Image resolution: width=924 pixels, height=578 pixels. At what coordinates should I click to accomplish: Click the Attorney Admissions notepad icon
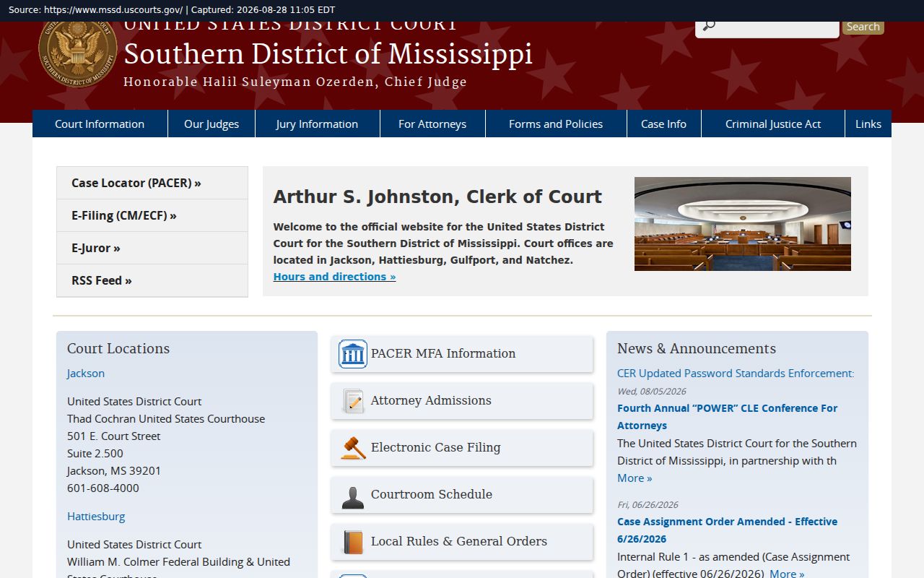pyautogui.click(x=353, y=401)
